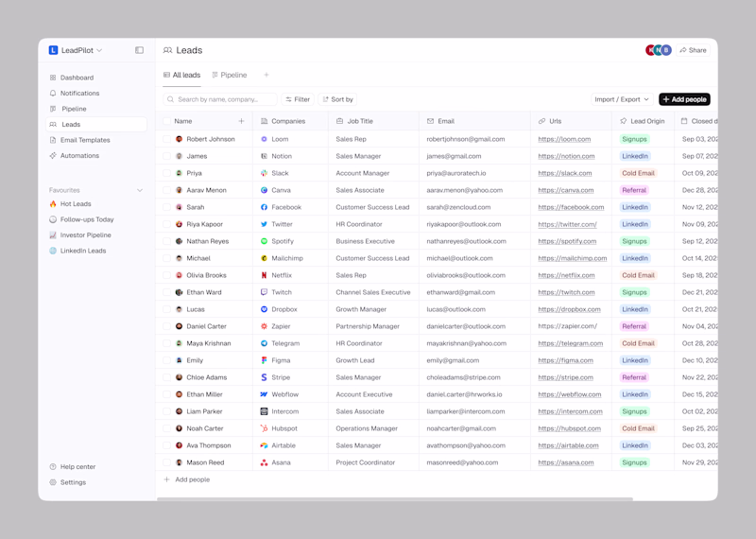Select Leads in the sidebar
756x539 pixels.
96,125
